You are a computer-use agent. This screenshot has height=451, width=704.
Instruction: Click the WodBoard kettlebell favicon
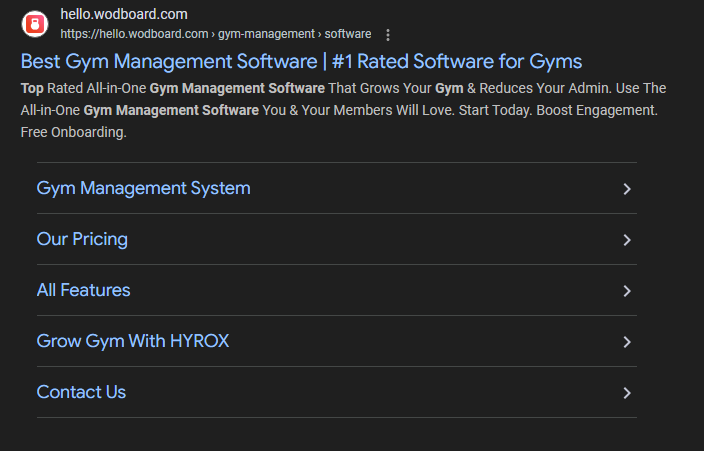[35, 24]
